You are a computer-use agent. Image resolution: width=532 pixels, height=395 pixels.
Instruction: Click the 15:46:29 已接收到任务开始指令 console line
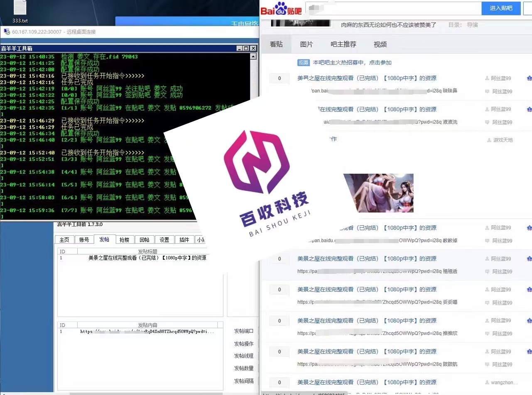point(72,121)
